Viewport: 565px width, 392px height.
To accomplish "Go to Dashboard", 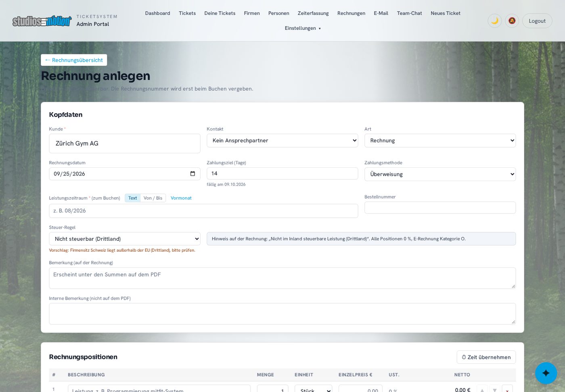I will click(x=157, y=13).
